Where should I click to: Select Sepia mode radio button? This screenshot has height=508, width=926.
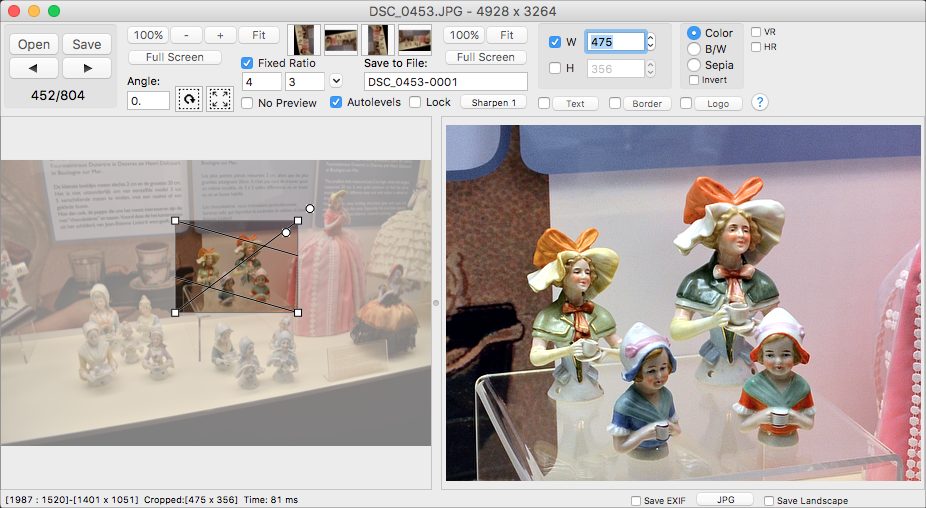(x=694, y=65)
